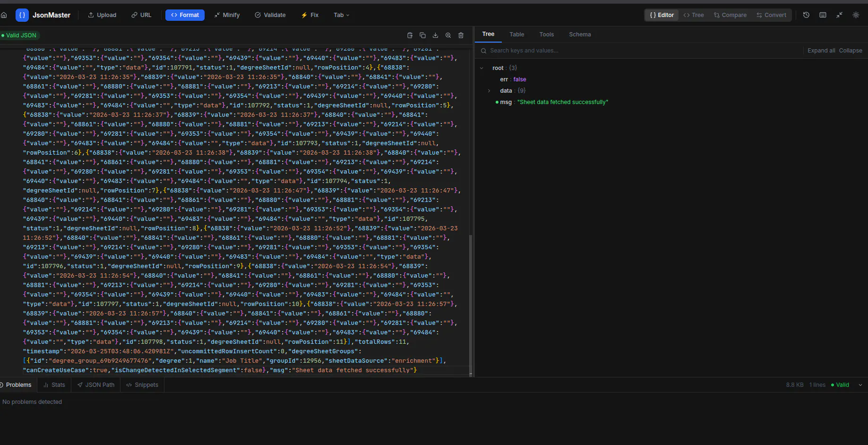Screen dimensions: 868x445
Task: Select the Tools tab
Action: click(546, 35)
